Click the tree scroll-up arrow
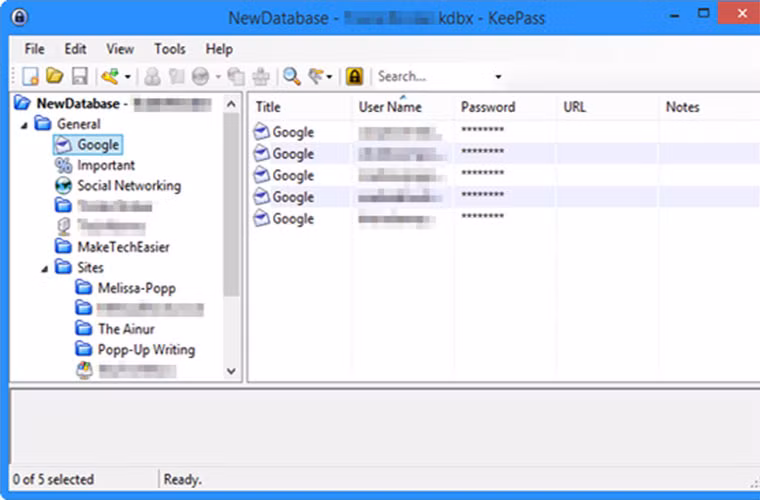 coord(231,104)
